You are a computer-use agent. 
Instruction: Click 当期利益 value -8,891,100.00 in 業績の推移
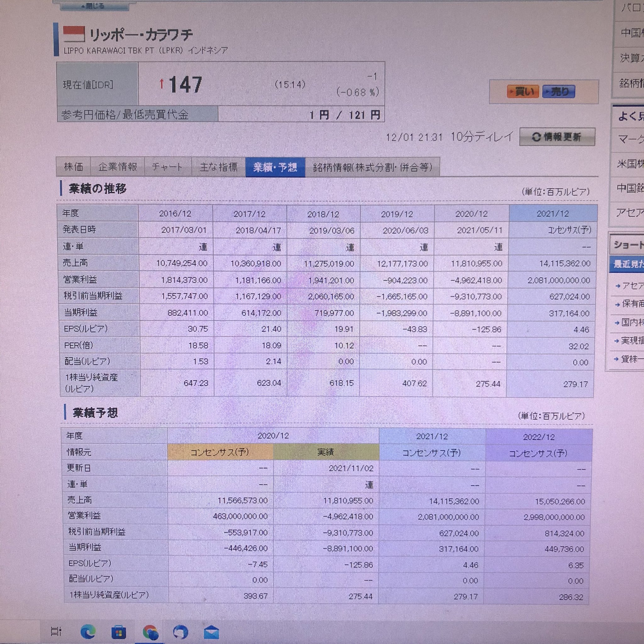475,313
